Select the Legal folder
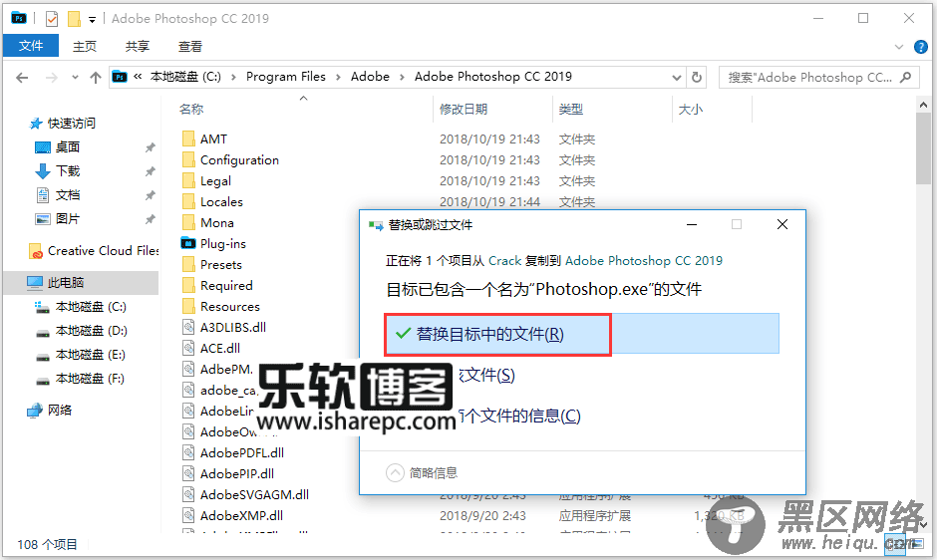Viewport: 937px width, 560px height. pos(215,180)
